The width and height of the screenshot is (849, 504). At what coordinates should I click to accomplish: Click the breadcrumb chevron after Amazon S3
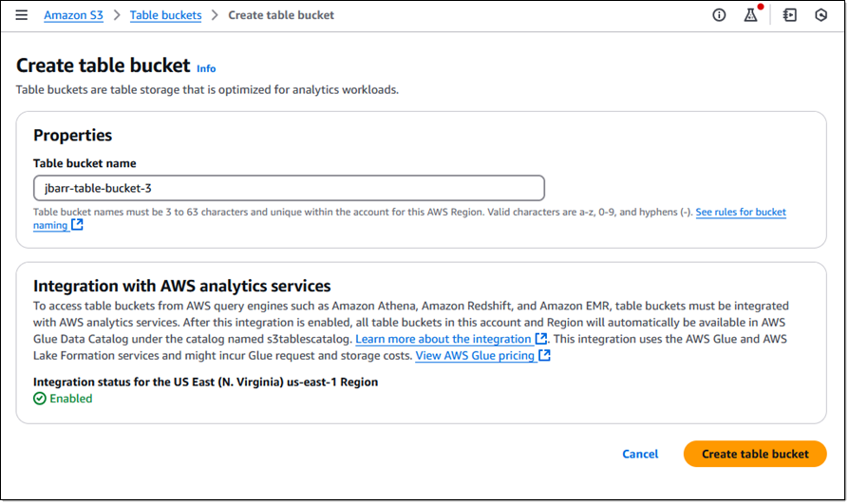pos(117,15)
